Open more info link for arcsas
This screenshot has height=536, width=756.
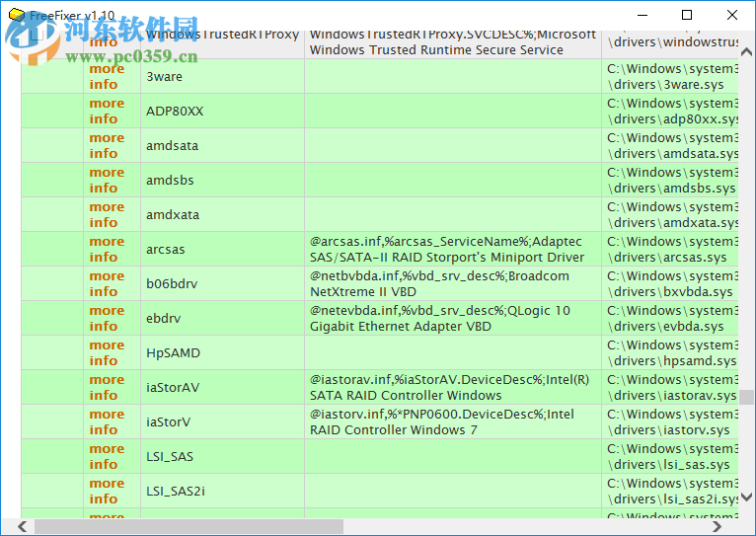point(107,249)
